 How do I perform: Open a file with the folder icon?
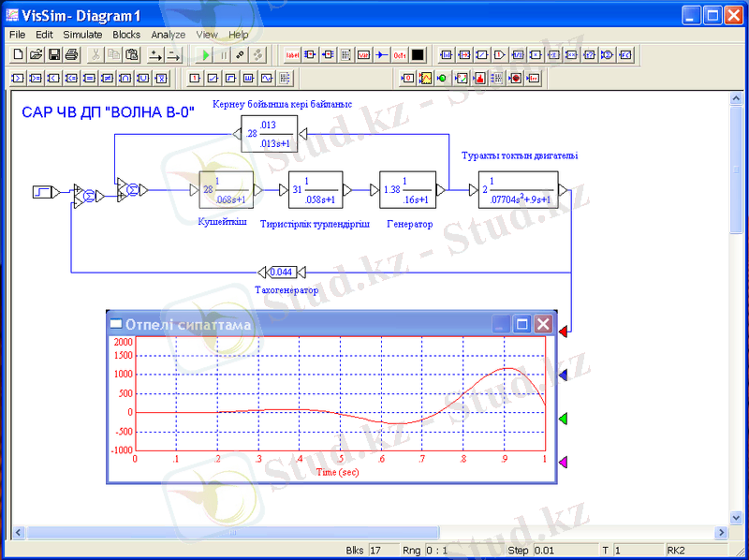[x=37, y=55]
